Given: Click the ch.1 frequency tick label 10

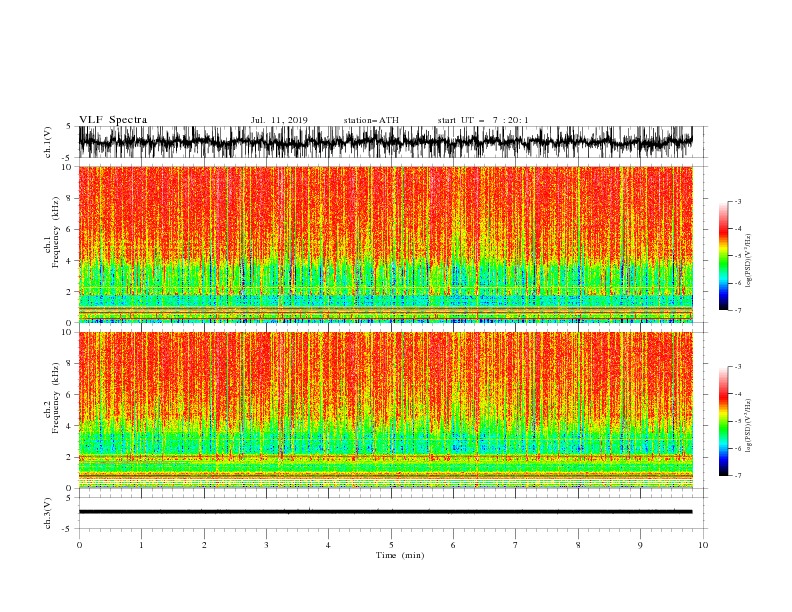Looking at the screenshot, I should click(67, 167).
